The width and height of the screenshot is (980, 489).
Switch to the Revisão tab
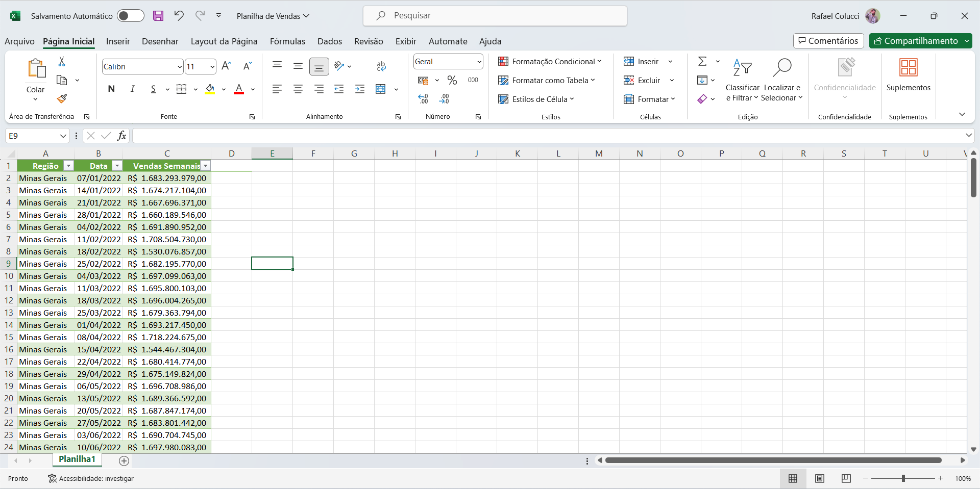click(x=369, y=41)
